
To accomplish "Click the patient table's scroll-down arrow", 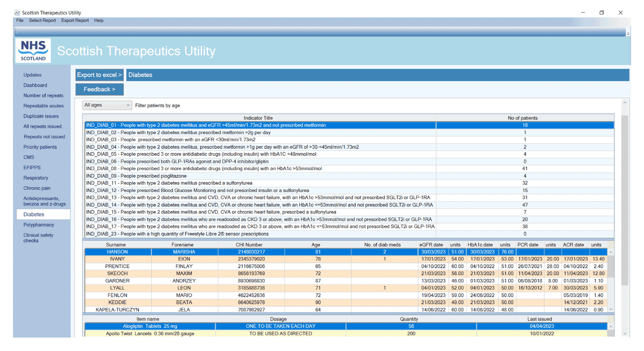I will tap(611, 309).
